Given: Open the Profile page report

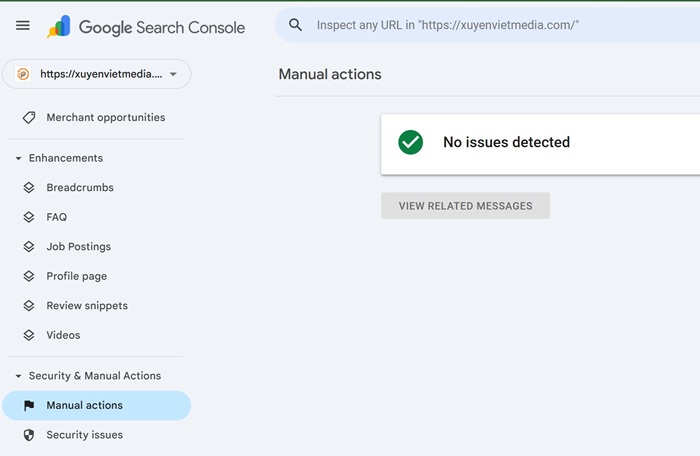Looking at the screenshot, I should [96, 276].
